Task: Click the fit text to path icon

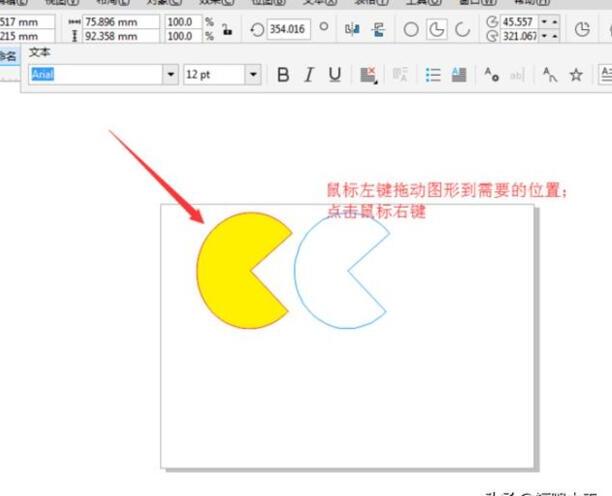Action: click(550, 75)
